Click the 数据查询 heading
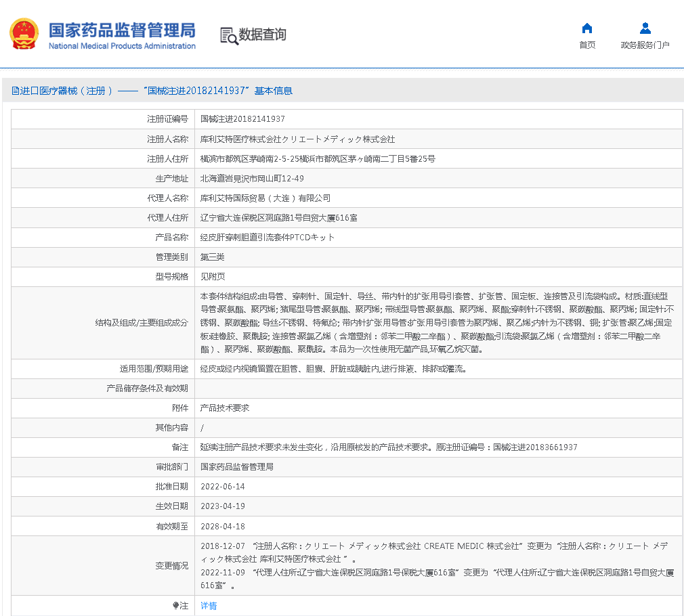The width and height of the screenshot is (684, 616). click(262, 35)
